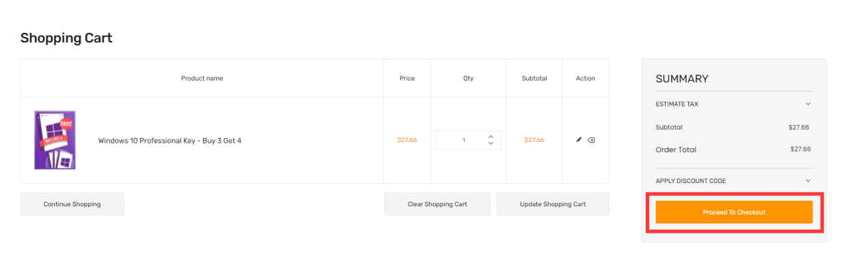
Task: Click the Shopping Cart page heading
Action: pos(66,38)
